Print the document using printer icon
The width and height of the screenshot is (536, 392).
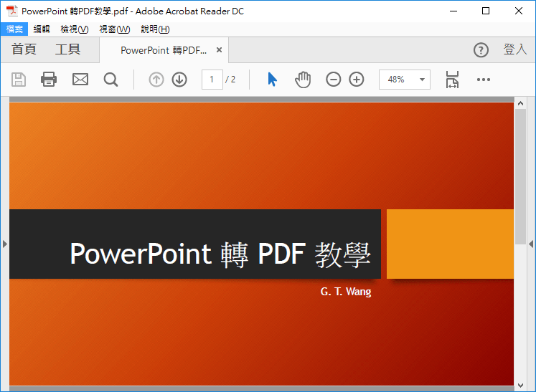coord(49,80)
